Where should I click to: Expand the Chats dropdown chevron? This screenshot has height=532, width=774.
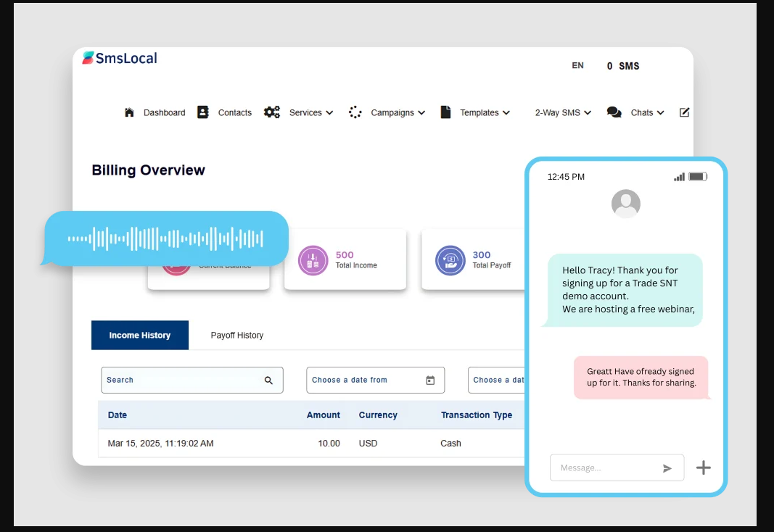(x=660, y=113)
